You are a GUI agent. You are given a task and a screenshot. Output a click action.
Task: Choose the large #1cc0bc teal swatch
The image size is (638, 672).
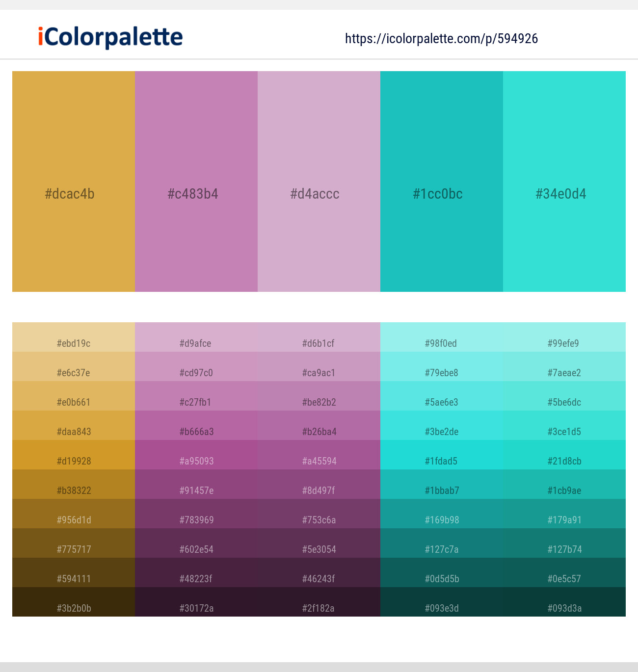442,181
